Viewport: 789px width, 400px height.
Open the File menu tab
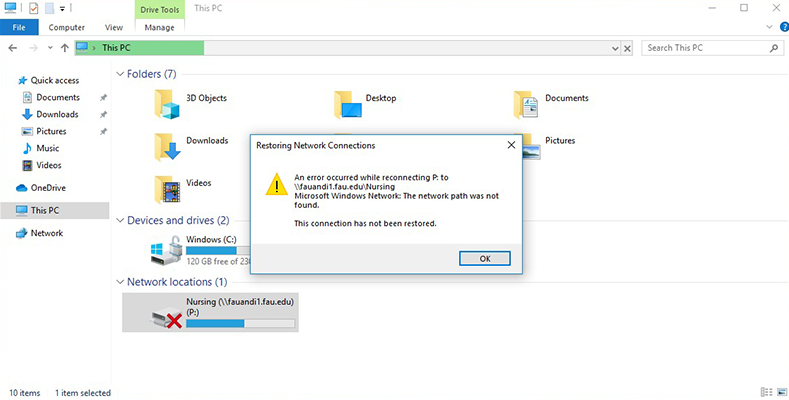click(18, 28)
